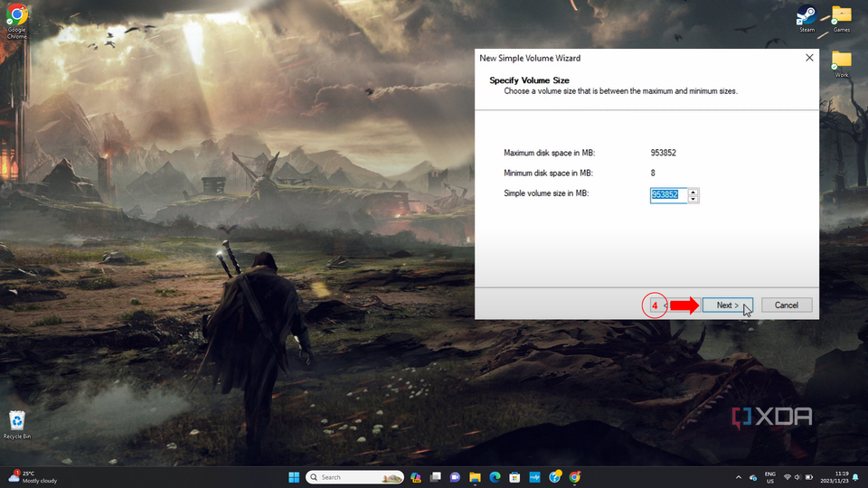Open Microsoft Store from the taskbar
Image resolution: width=868 pixels, height=488 pixels.
click(514, 477)
